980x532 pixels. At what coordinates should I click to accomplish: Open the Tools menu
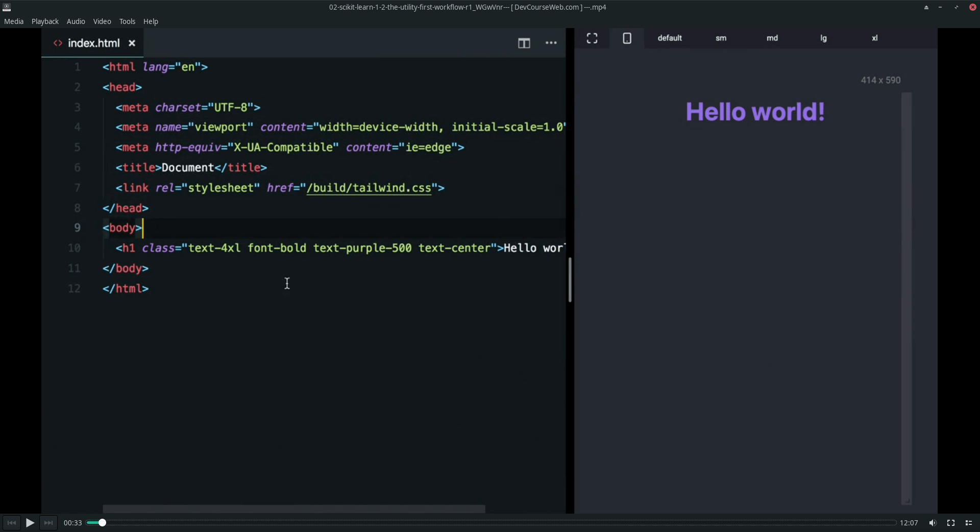pyautogui.click(x=127, y=21)
